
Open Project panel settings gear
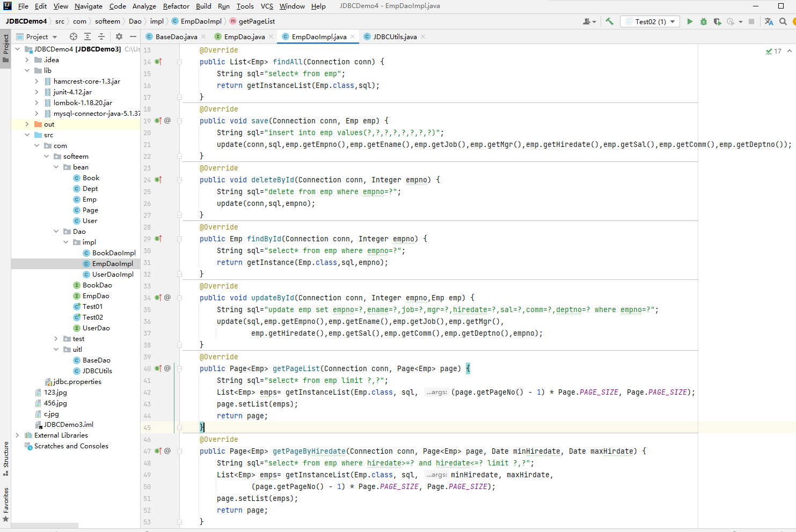(119, 36)
